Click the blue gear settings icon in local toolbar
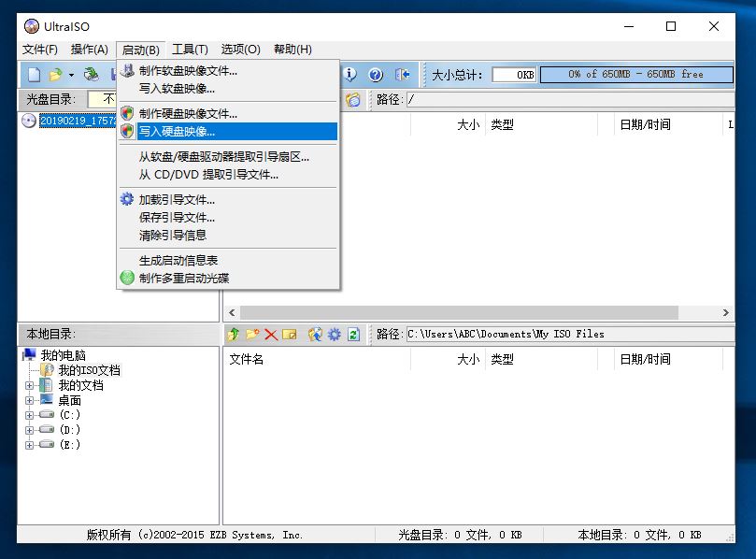 click(x=335, y=334)
